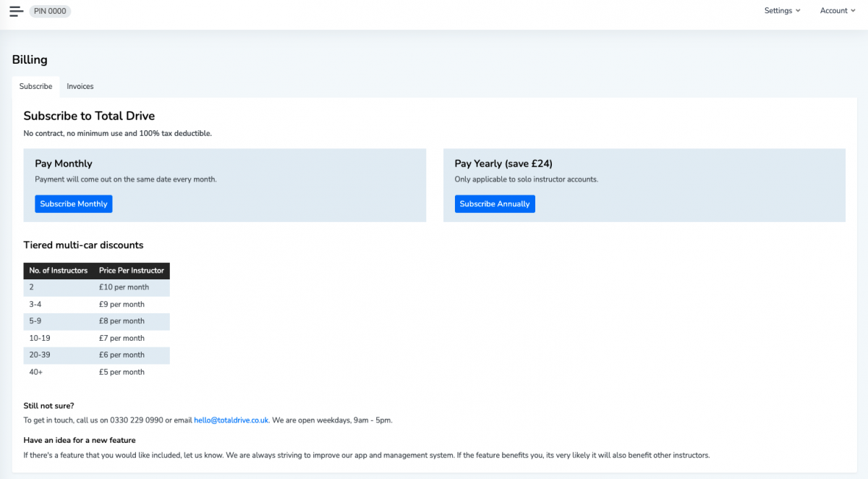Click the No. of Instructors column header
This screenshot has width=868, height=479.
[58, 271]
